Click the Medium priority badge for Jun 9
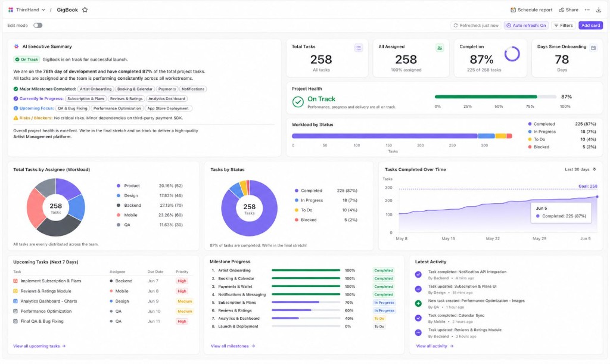The image size is (610, 364). coord(185,301)
